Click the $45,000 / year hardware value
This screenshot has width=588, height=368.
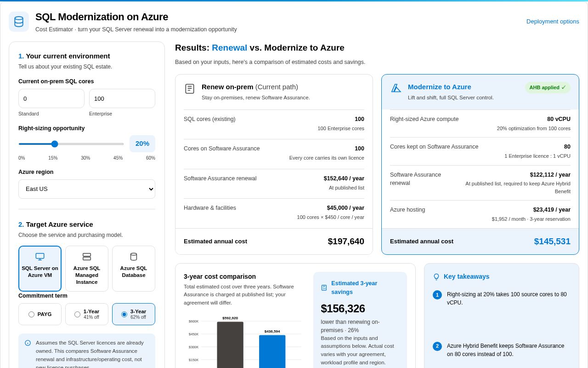(345, 208)
